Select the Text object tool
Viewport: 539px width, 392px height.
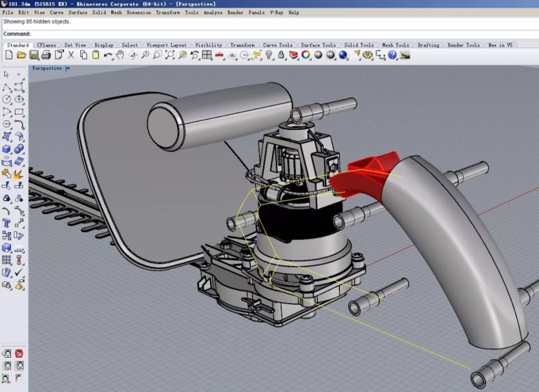(x=7, y=223)
